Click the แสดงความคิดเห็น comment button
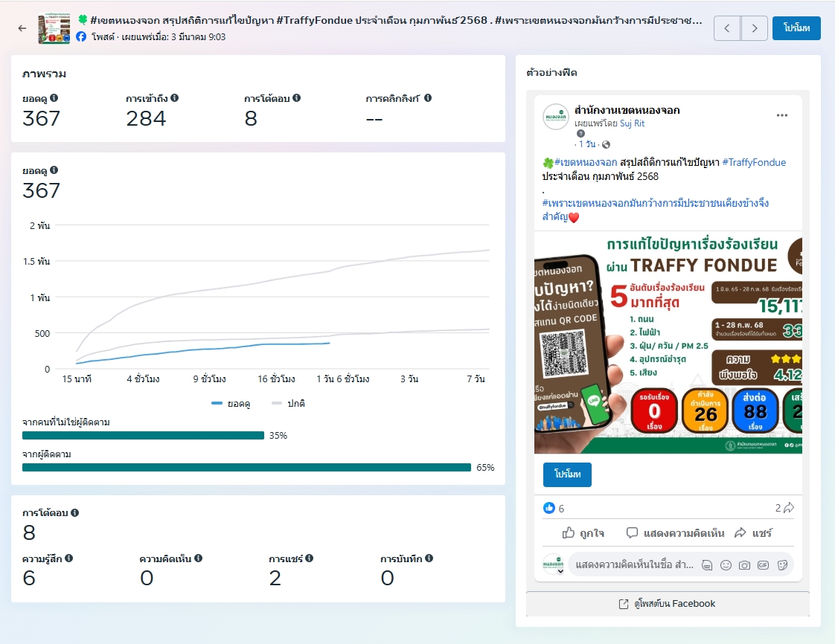 [675, 532]
